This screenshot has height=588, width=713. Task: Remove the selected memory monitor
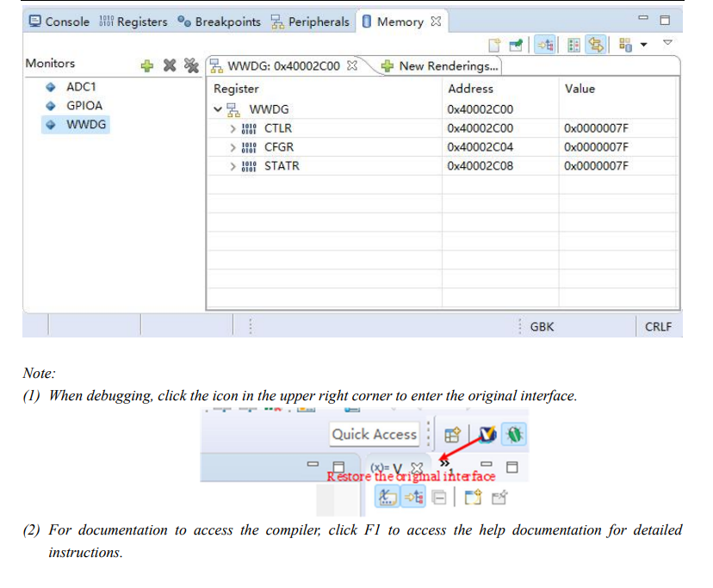[x=170, y=66]
